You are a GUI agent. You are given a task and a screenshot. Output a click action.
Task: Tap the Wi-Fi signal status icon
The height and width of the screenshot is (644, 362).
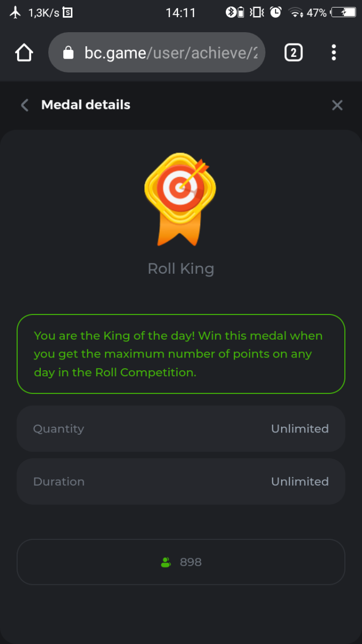(x=295, y=12)
